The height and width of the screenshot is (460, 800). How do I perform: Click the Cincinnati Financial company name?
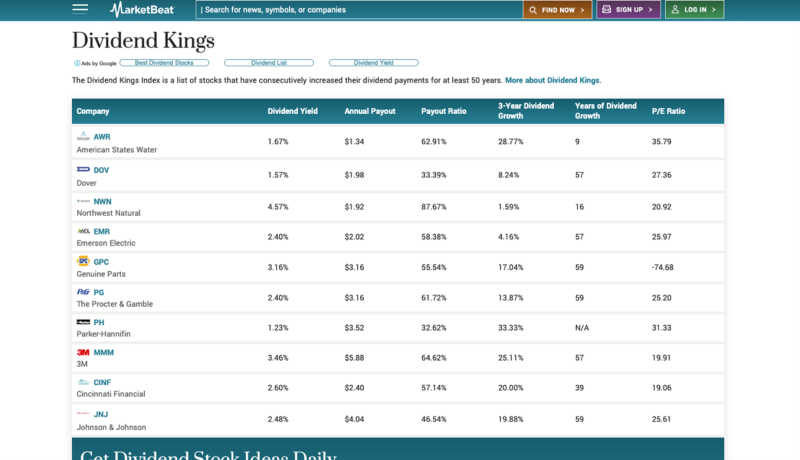tap(111, 394)
